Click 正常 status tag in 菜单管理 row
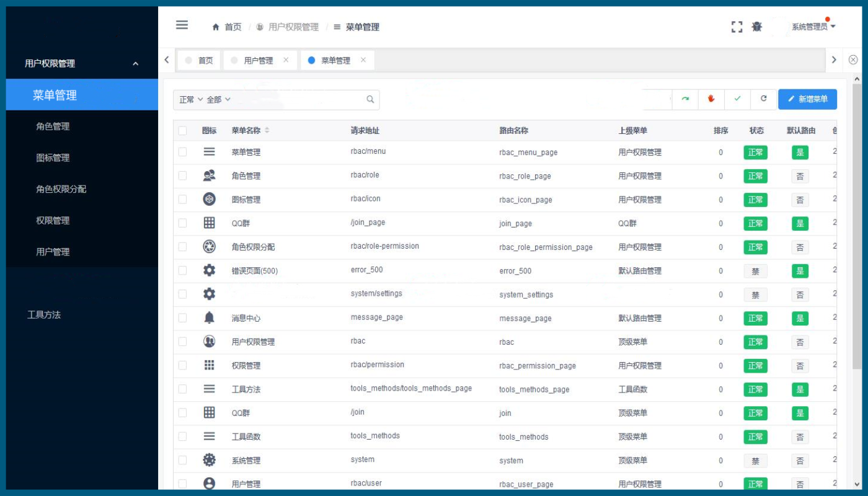 [755, 152]
